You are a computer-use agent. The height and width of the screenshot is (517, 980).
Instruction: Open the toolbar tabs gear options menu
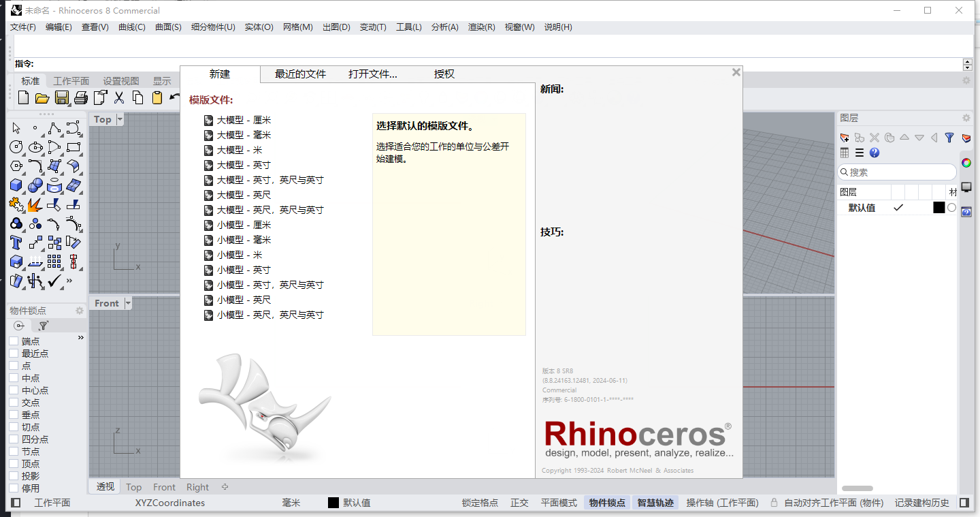[x=966, y=80]
